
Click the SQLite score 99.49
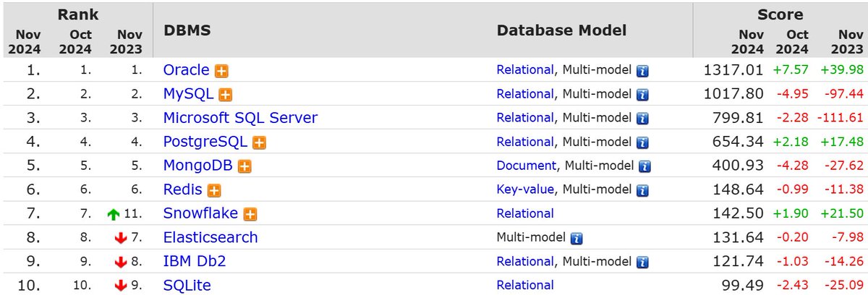(x=743, y=285)
